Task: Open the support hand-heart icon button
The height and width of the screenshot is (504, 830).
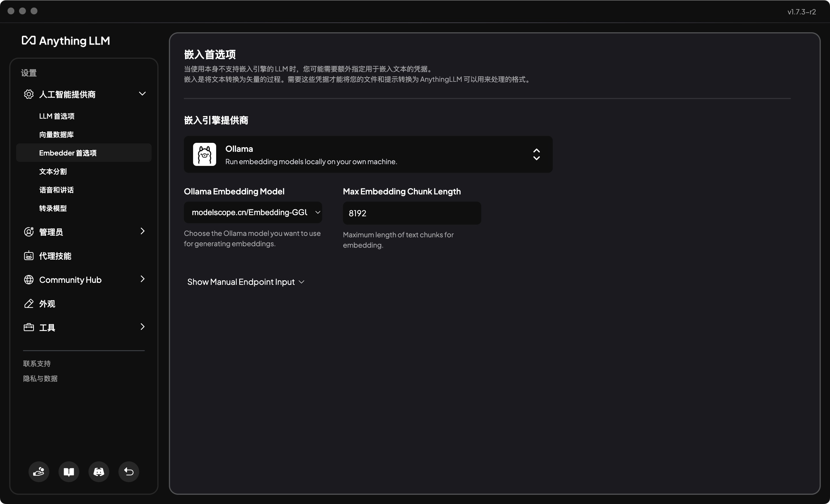Action: point(39,471)
